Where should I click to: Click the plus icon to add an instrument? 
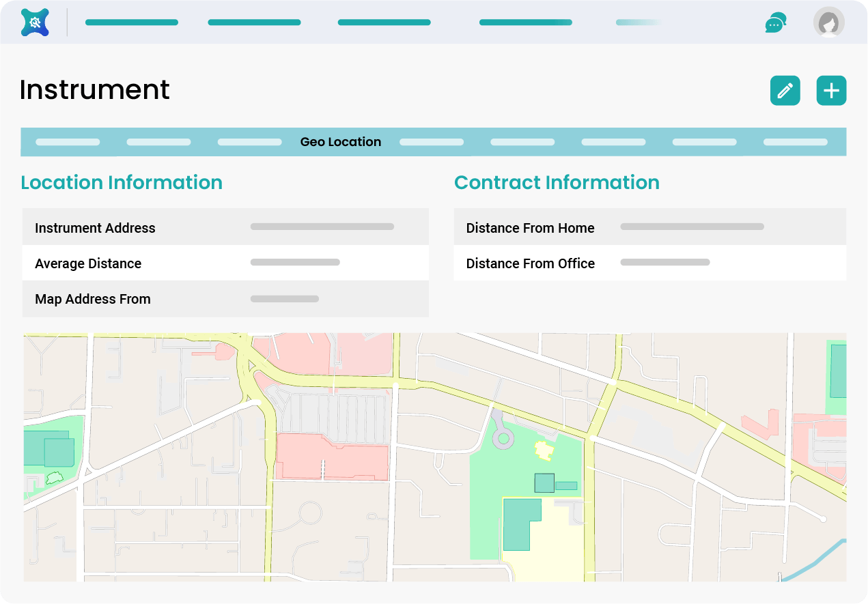831,90
